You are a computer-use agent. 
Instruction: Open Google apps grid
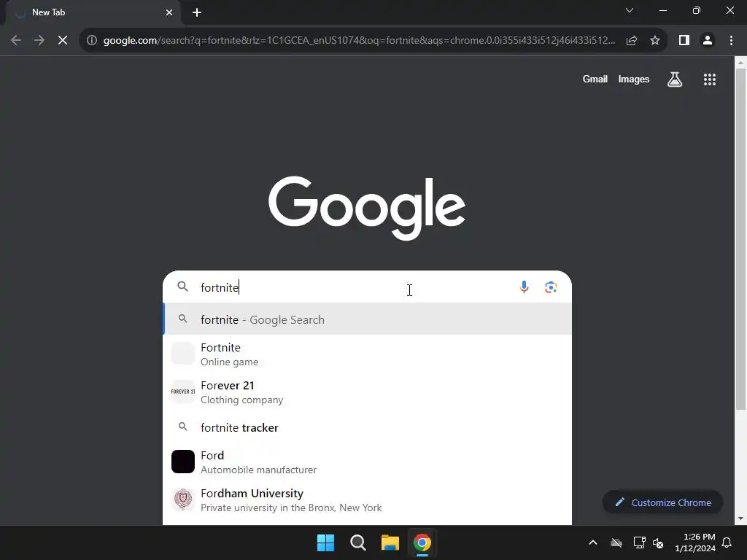(x=709, y=79)
